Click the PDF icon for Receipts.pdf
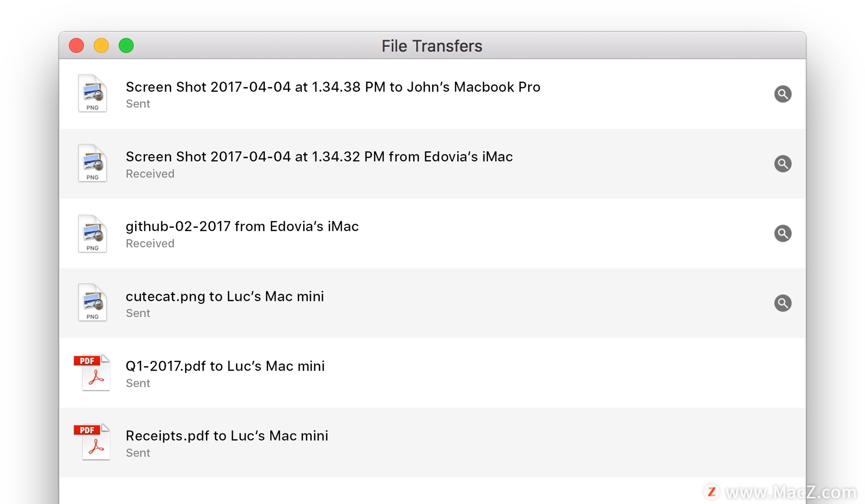The image size is (865, 504). click(x=92, y=442)
